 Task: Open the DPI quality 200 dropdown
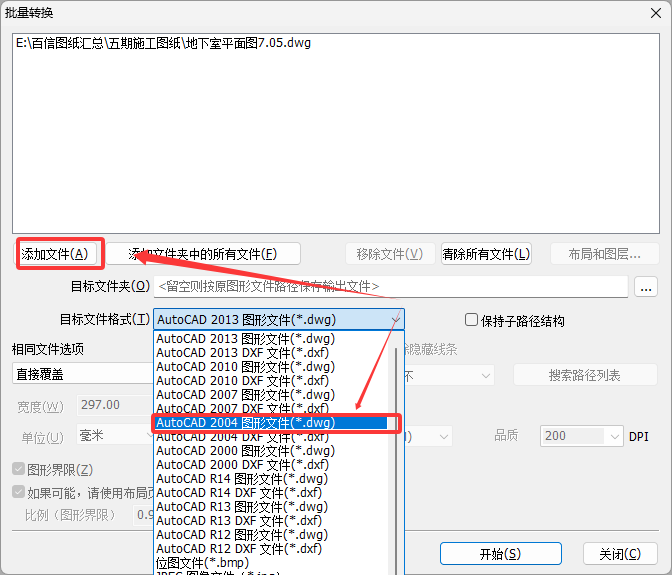582,436
